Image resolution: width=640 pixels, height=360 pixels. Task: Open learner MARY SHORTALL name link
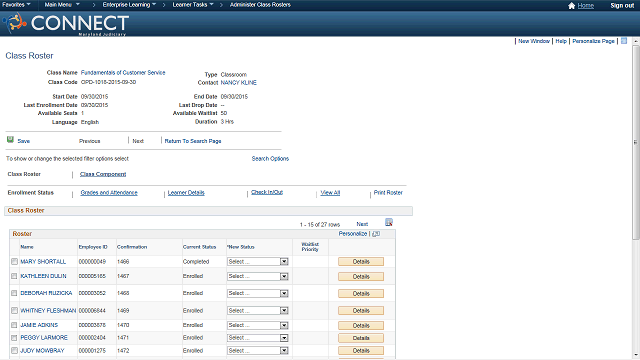[x=43, y=262]
